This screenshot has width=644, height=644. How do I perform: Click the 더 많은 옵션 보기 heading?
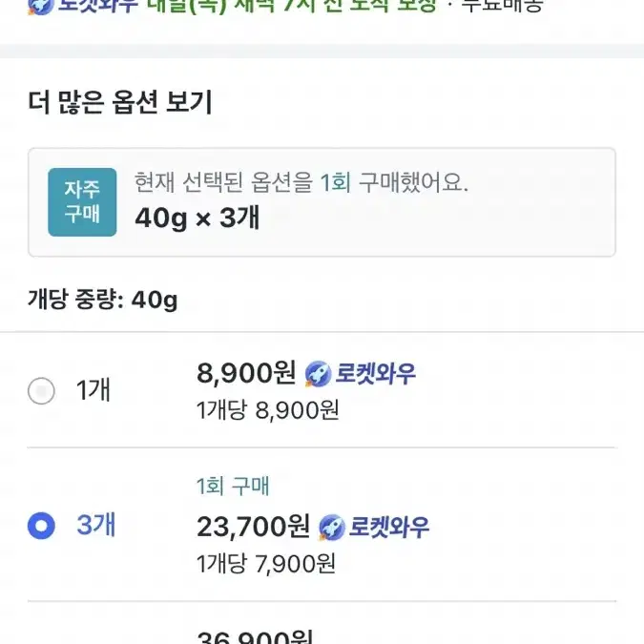(120, 102)
